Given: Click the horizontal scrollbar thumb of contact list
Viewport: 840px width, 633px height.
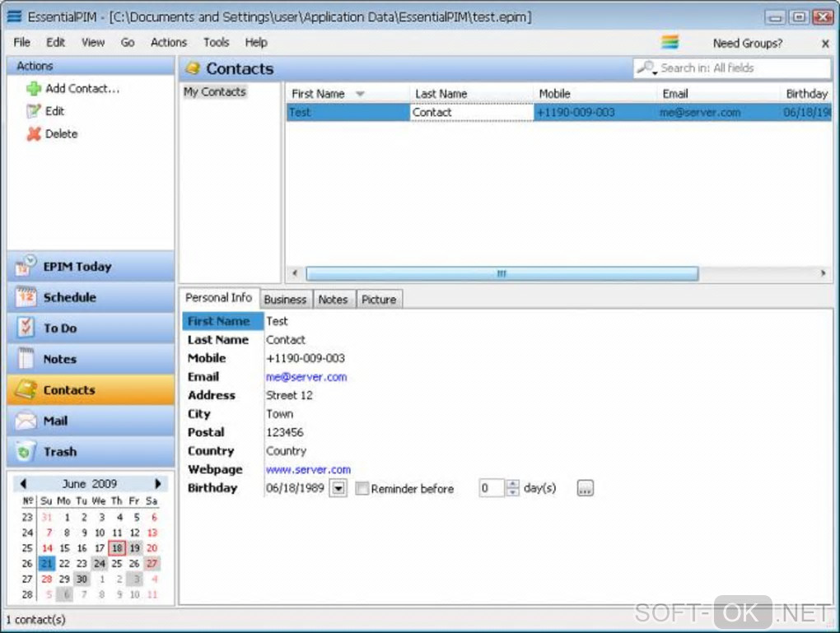Looking at the screenshot, I should (502, 273).
